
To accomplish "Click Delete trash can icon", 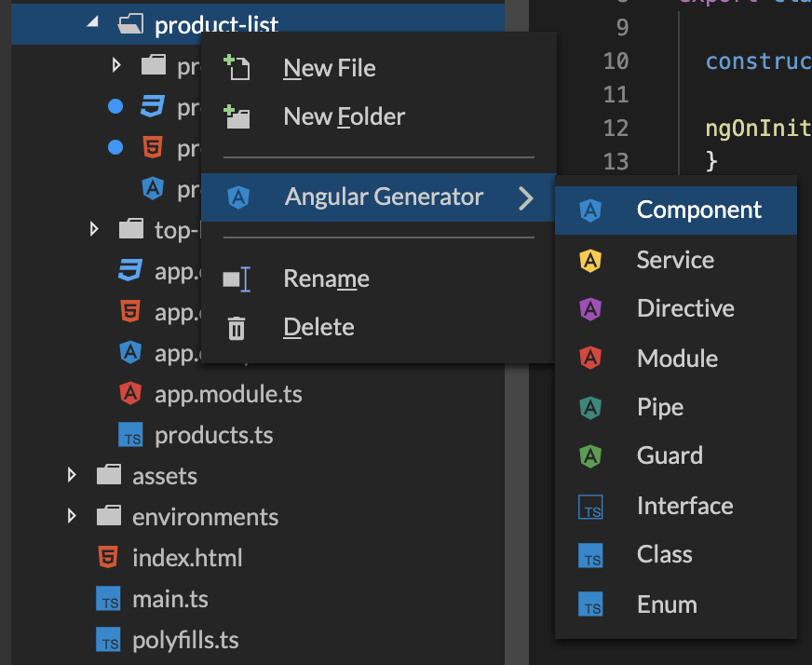I will (x=237, y=328).
